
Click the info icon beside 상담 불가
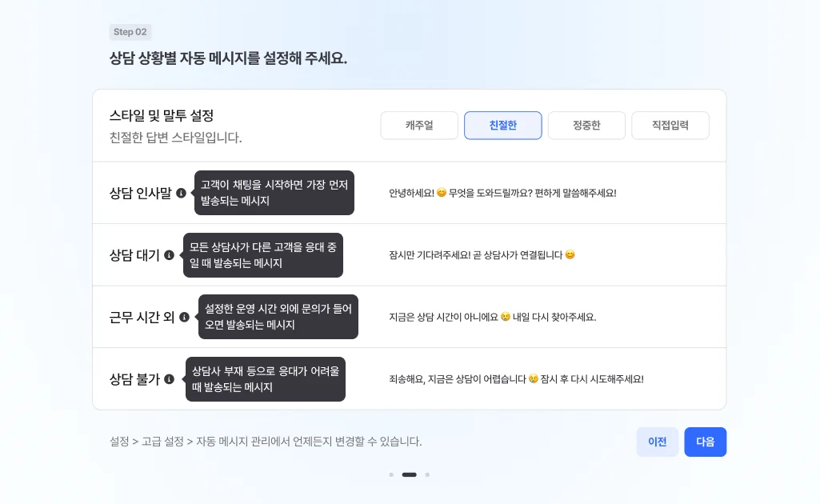coord(168,379)
